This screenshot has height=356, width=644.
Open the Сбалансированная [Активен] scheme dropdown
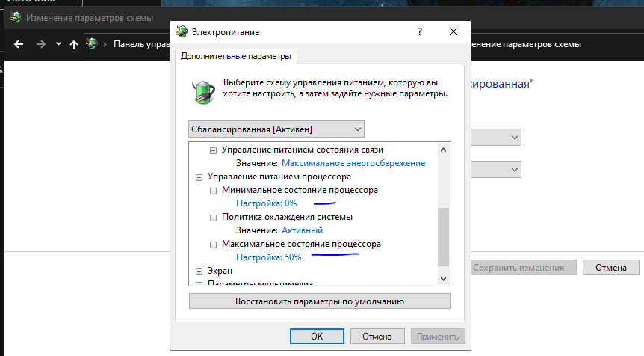coord(276,129)
